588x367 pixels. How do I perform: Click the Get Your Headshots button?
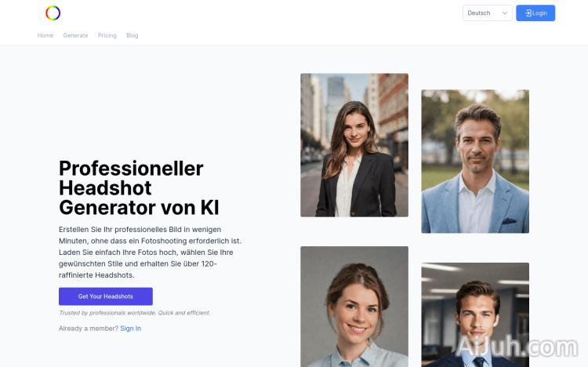pyautogui.click(x=106, y=296)
